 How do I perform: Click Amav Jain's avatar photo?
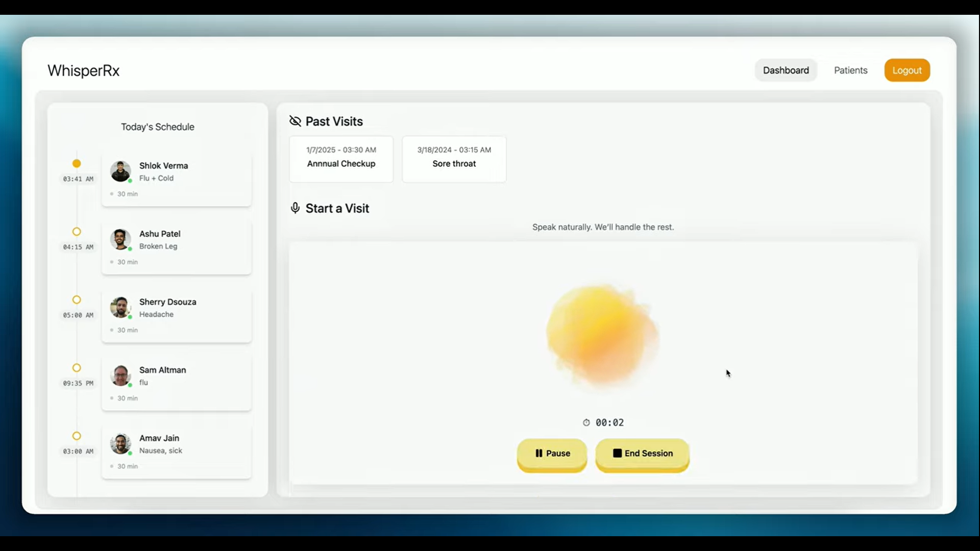(x=121, y=444)
